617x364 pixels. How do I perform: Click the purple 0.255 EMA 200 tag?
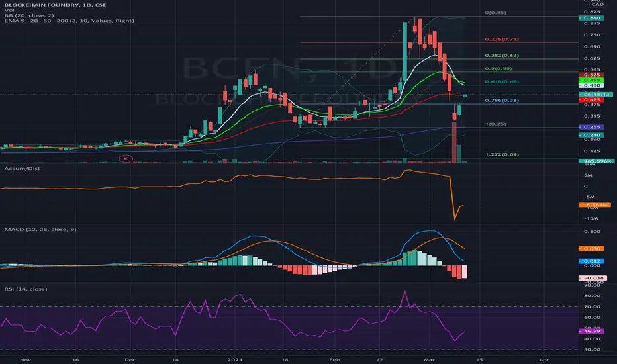(x=591, y=128)
